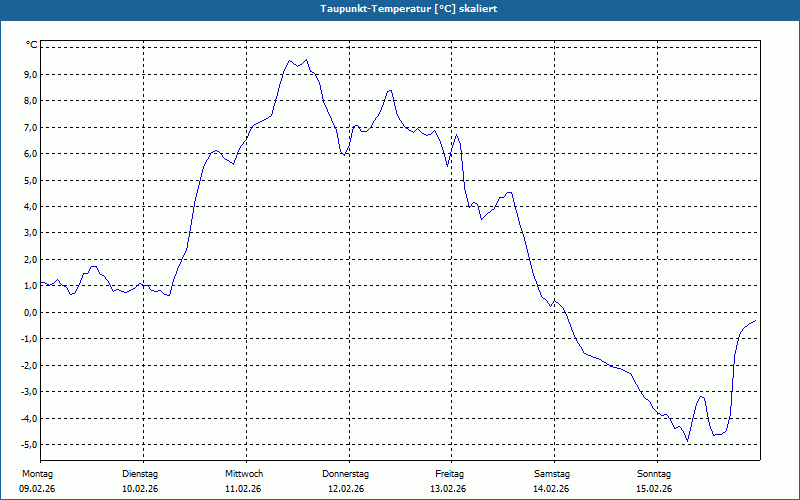Screen dimensions: 800x500
Task: Click the Freitag day label
Action: 449,474
